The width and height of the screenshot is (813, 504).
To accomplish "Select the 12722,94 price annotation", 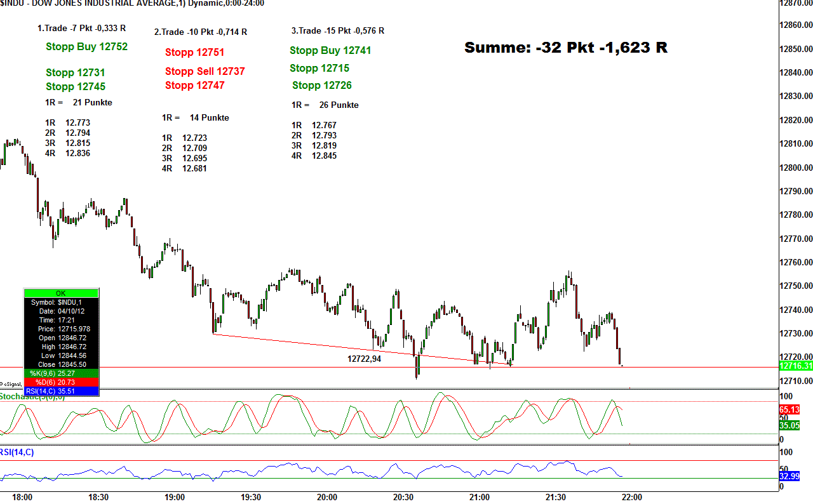I will click(x=364, y=359).
